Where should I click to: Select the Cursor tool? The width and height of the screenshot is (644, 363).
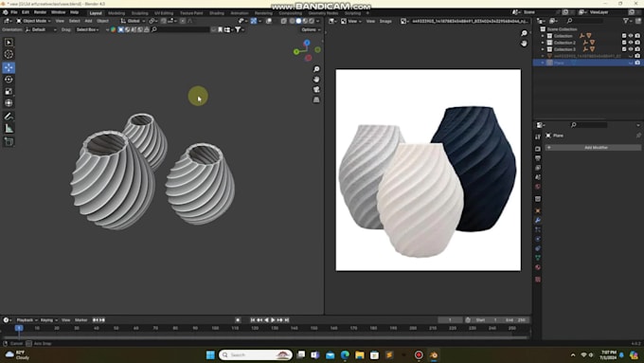(9, 54)
